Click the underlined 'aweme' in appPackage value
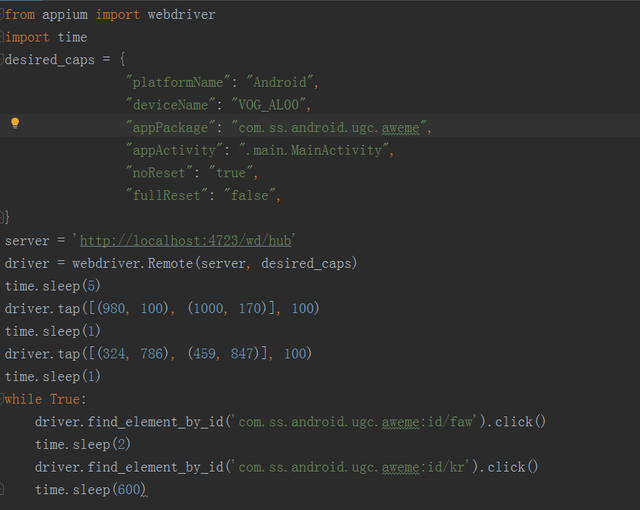Screen dimensions: 640x510 (x=400, y=128)
